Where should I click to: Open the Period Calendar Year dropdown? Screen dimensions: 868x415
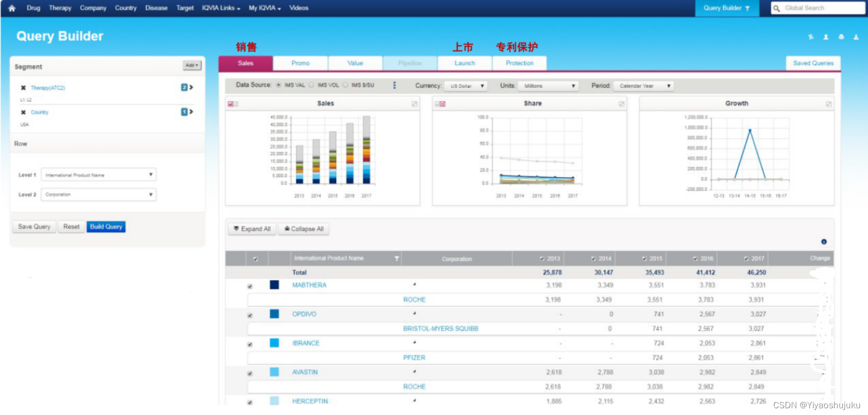click(x=644, y=86)
